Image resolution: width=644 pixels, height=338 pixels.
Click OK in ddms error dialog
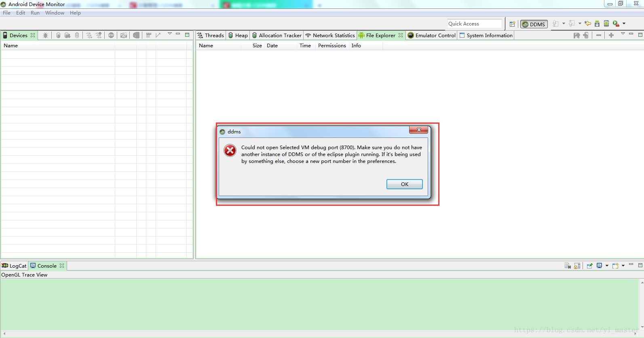coord(405,184)
